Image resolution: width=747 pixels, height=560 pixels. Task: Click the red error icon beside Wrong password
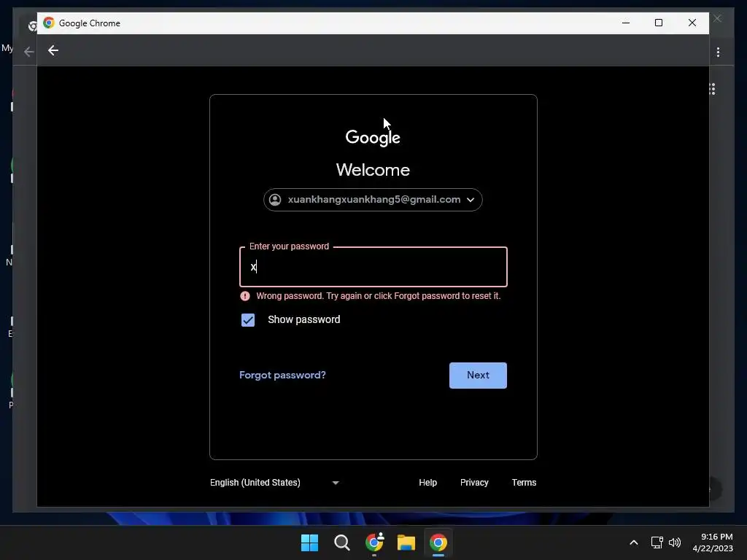245,296
